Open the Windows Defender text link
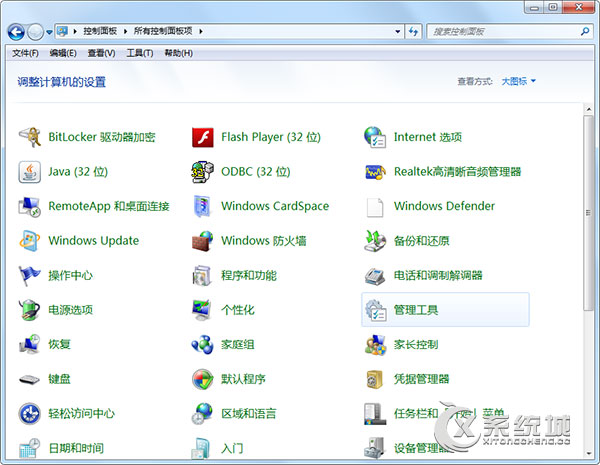 [444, 206]
